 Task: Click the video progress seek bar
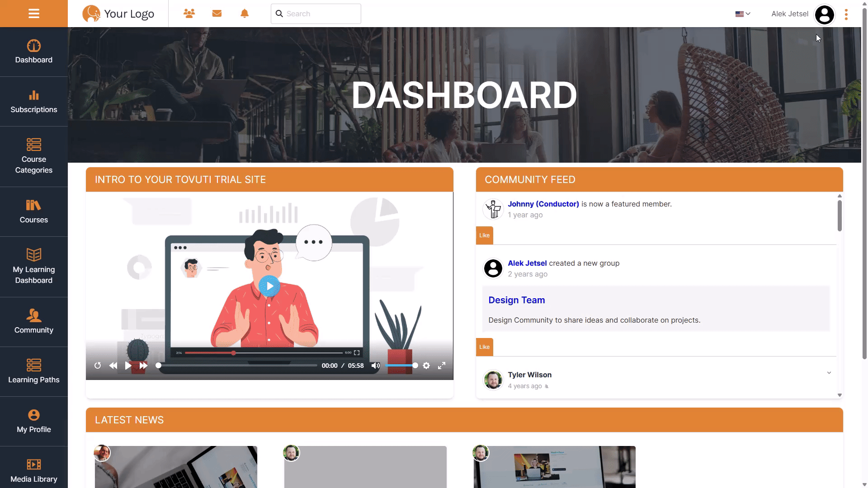(x=237, y=366)
